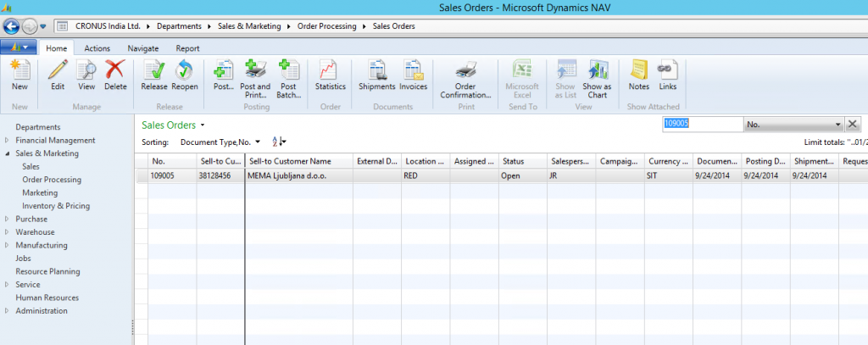The height and width of the screenshot is (345, 868).
Task: Click the Status column header
Action: pyautogui.click(x=522, y=161)
